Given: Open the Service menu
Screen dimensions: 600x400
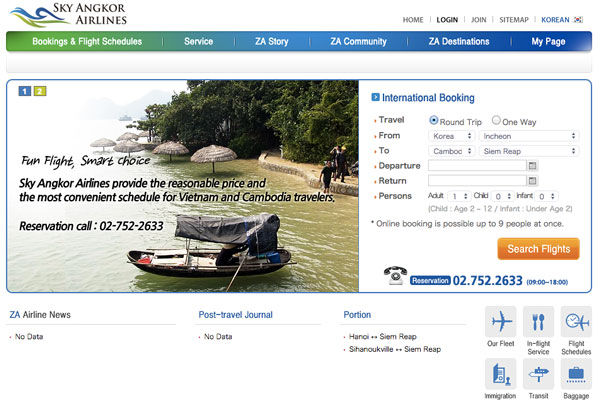Looking at the screenshot, I should (199, 41).
